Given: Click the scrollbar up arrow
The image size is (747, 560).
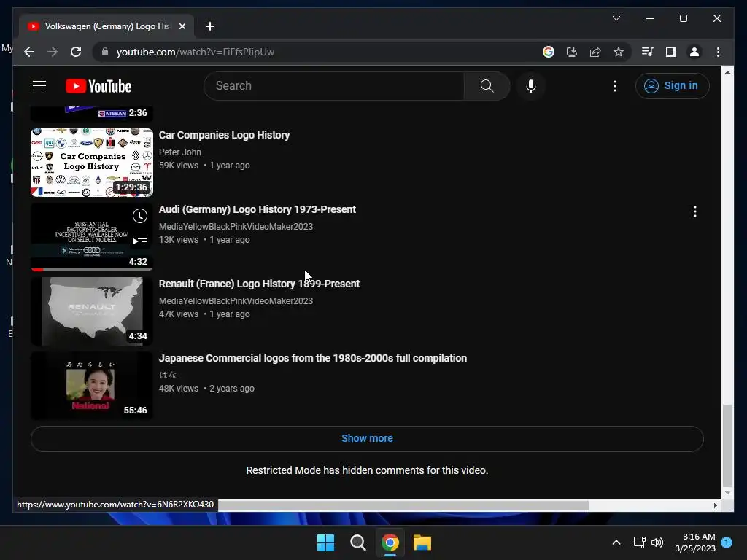Looking at the screenshot, I should 727,72.
